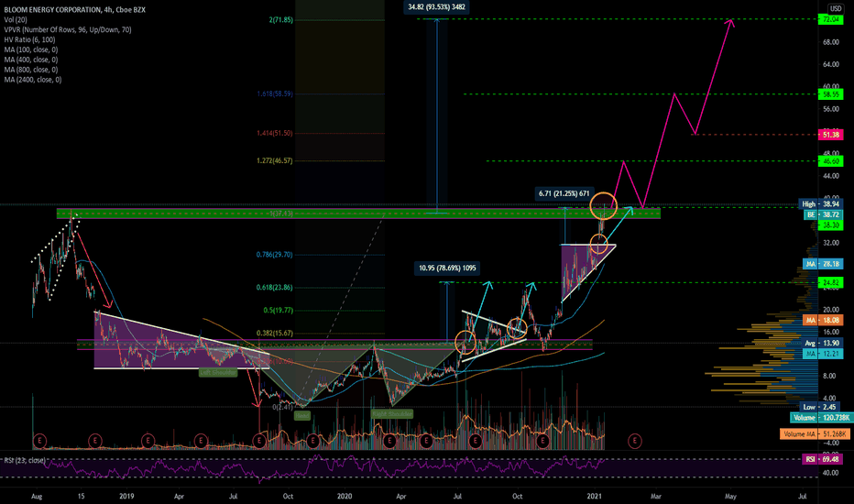Select the 1.618(58.59) Fibonacci level label

[x=275, y=93]
